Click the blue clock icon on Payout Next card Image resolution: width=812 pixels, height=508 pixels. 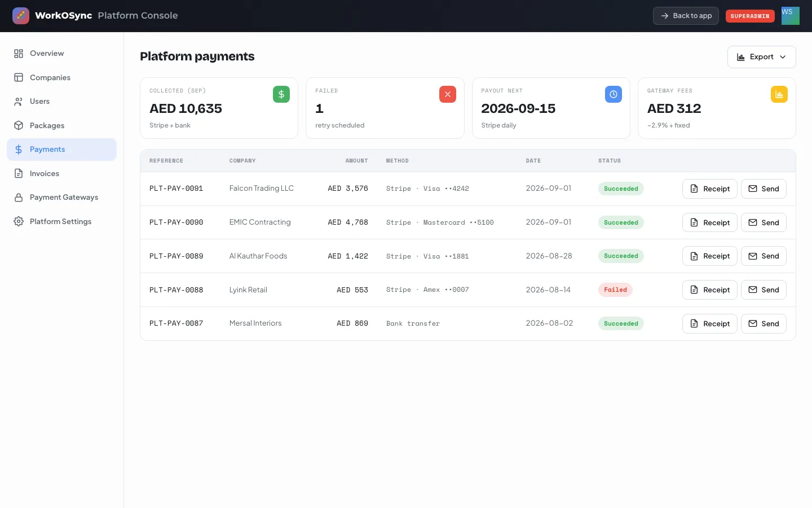pos(614,94)
